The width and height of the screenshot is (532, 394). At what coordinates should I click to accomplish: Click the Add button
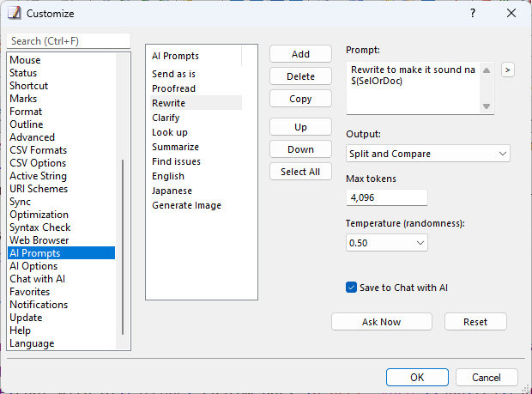coord(300,54)
